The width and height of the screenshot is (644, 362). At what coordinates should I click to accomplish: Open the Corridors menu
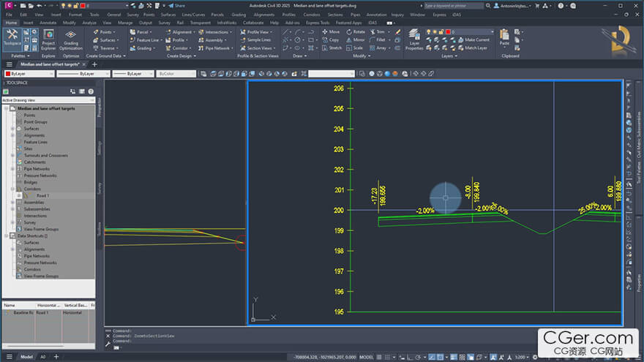tap(312, 15)
